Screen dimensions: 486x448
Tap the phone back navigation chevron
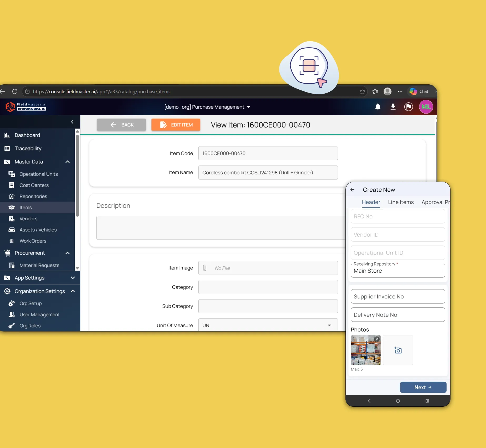click(369, 401)
